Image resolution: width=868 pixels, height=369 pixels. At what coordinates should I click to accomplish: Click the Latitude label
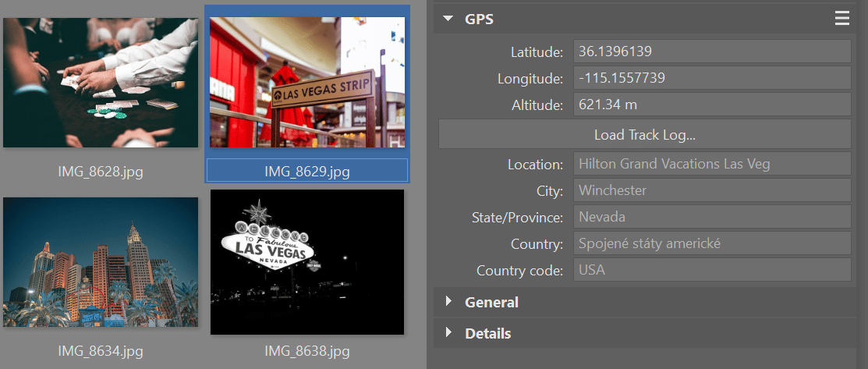click(537, 52)
